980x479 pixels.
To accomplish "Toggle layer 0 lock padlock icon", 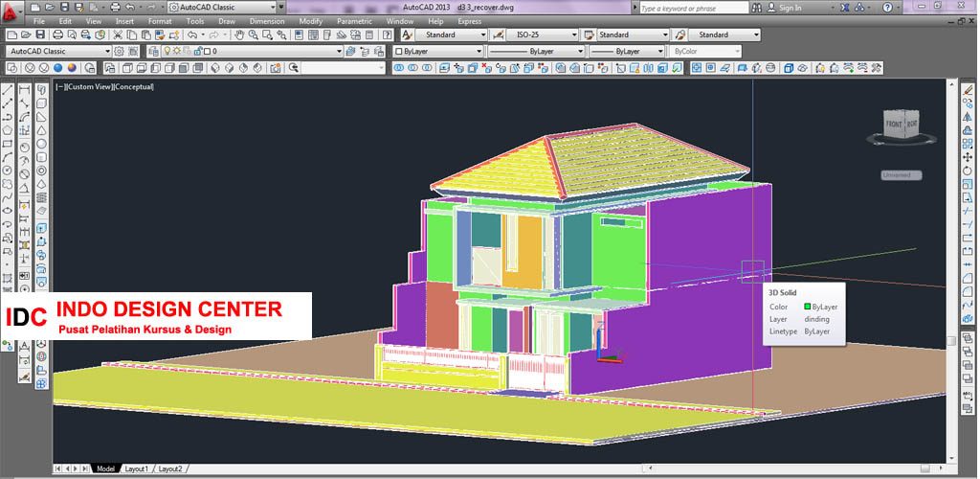I will (x=197, y=52).
